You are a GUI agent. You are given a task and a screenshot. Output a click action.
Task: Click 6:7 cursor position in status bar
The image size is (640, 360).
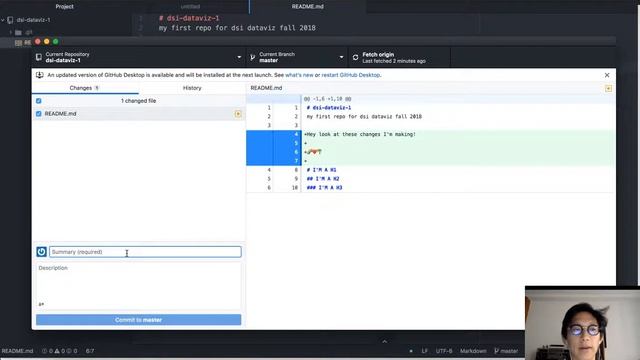pyautogui.click(x=90, y=351)
